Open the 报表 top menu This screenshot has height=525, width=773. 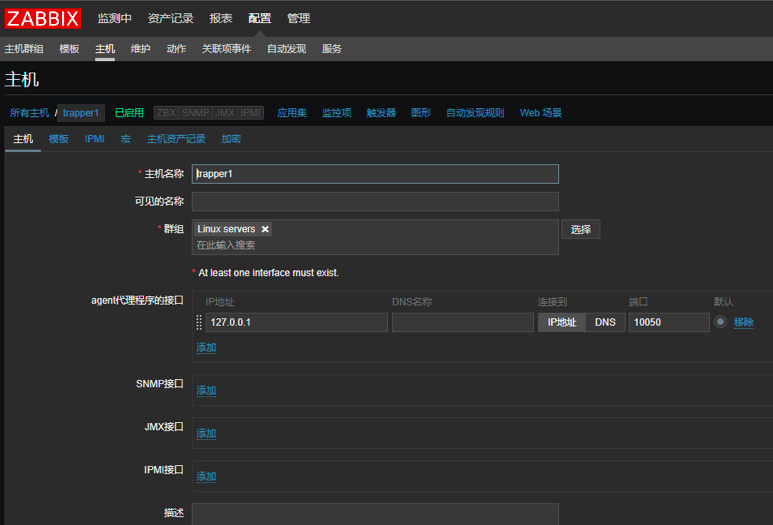[220, 18]
